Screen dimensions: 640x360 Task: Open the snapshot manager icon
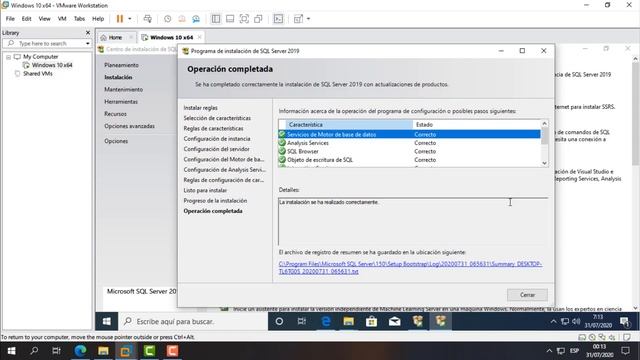(196, 19)
